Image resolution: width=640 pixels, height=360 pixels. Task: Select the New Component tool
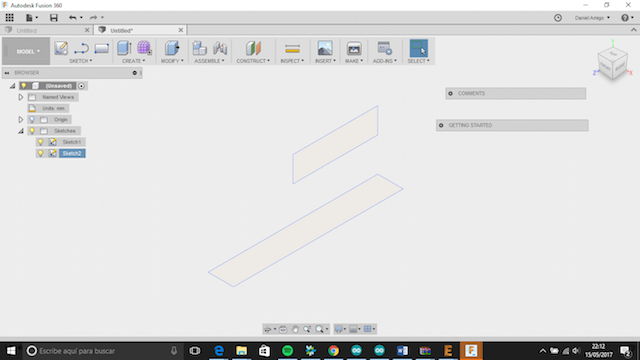[200, 48]
